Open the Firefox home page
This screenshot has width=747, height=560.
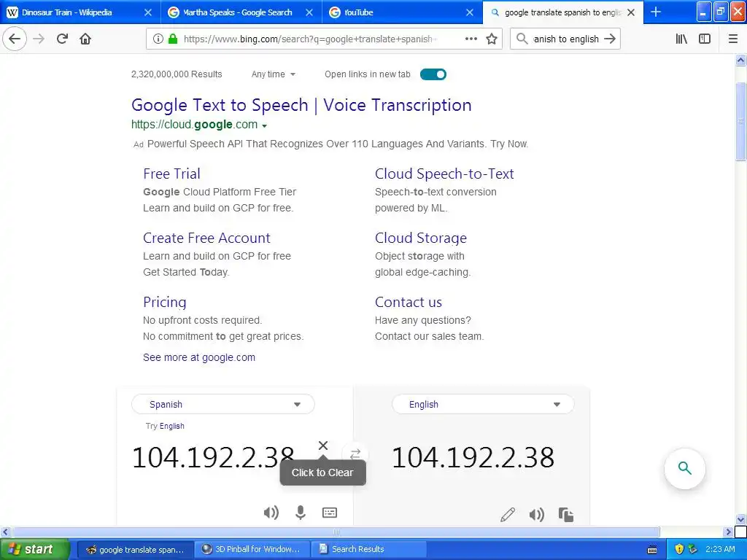pos(85,39)
